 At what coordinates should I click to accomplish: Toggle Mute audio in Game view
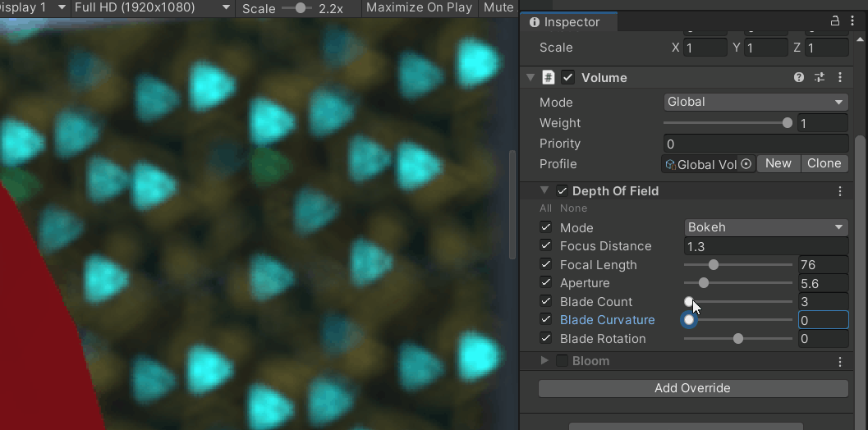(498, 7)
